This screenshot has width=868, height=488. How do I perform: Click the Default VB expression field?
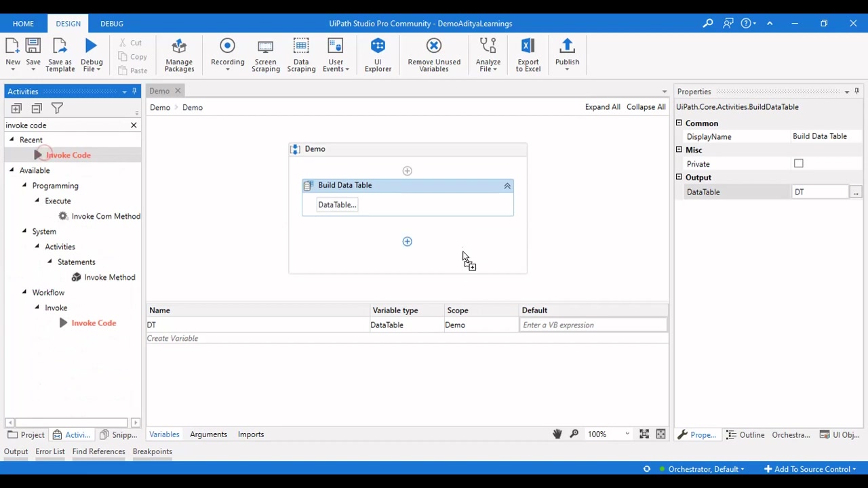[593, 325]
